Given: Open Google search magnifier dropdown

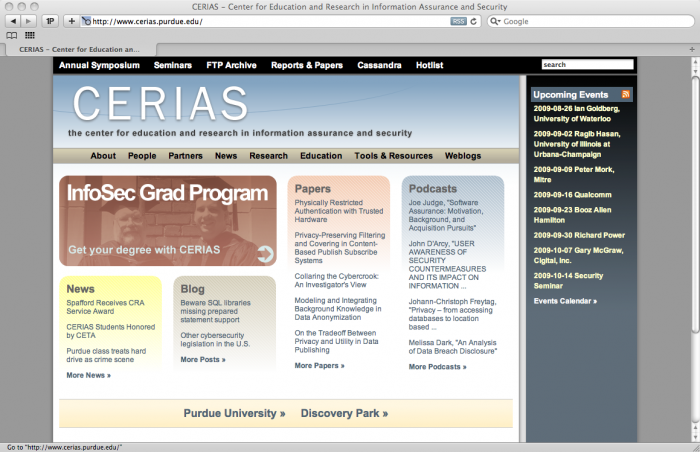Looking at the screenshot, I should (495, 21).
